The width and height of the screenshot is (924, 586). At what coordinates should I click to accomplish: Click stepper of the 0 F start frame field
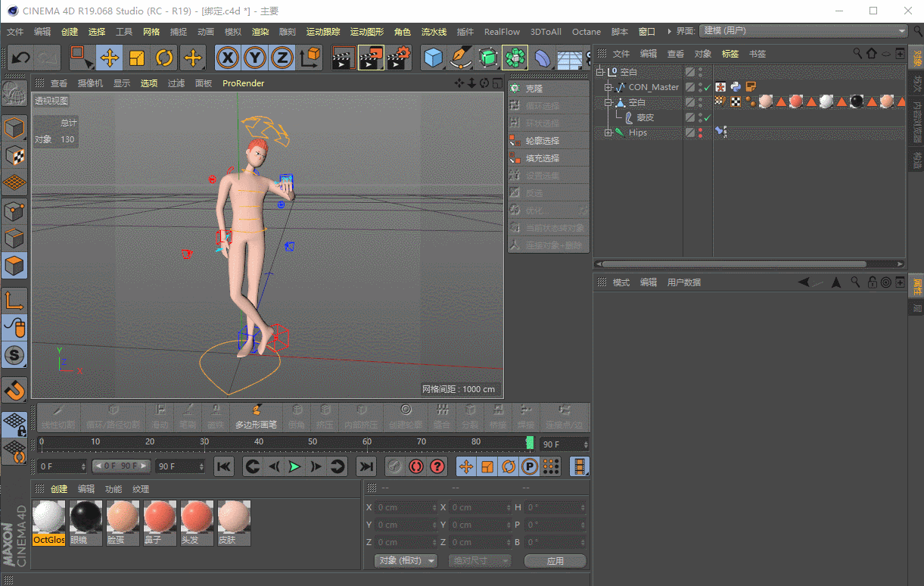pyautogui.click(x=83, y=466)
